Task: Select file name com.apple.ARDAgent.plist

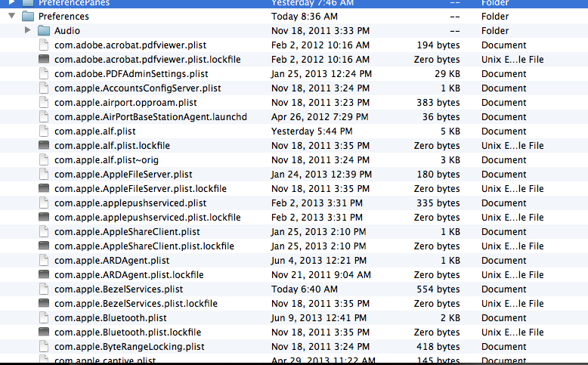Action: [112, 261]
